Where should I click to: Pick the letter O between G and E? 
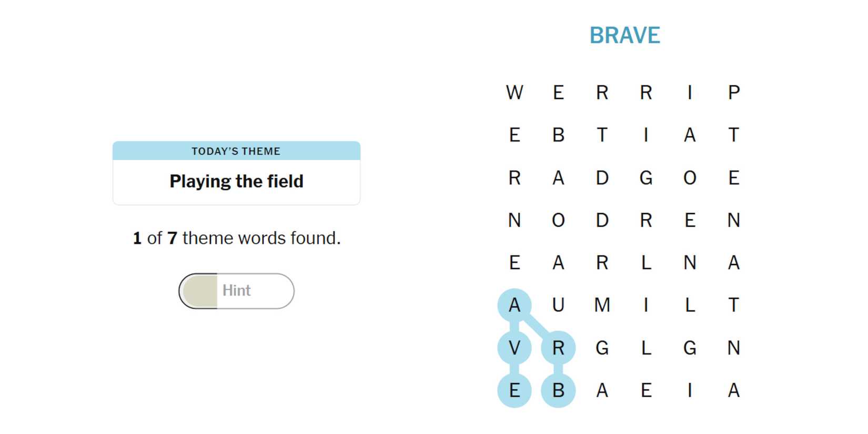690,178
